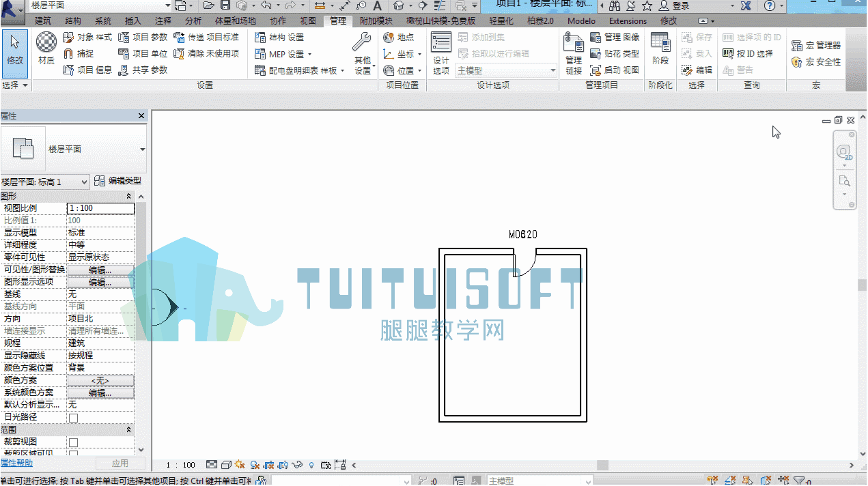Open 项目单位 project units
Viewport: 868px width, 486px height.
click(x=143, y=53)
